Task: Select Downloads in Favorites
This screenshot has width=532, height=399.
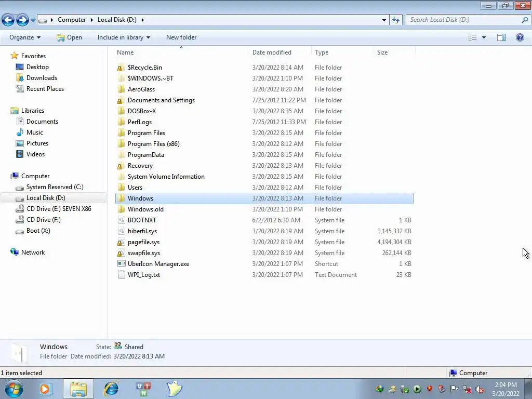Action: point(42,78)
